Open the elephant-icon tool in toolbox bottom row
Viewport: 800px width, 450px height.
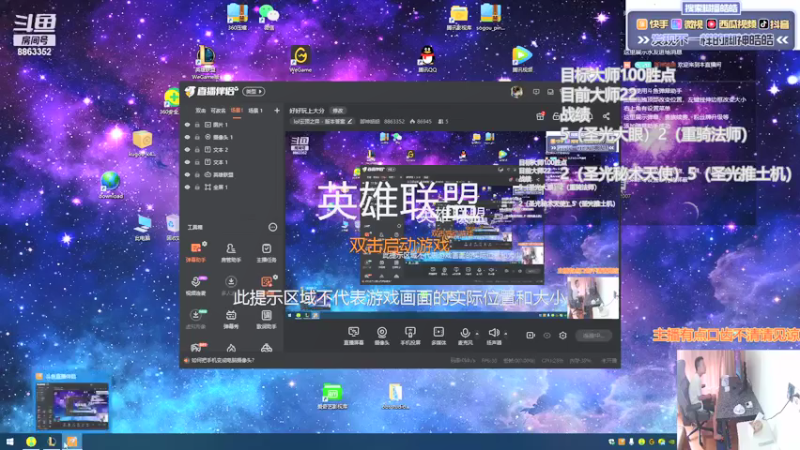196,347
